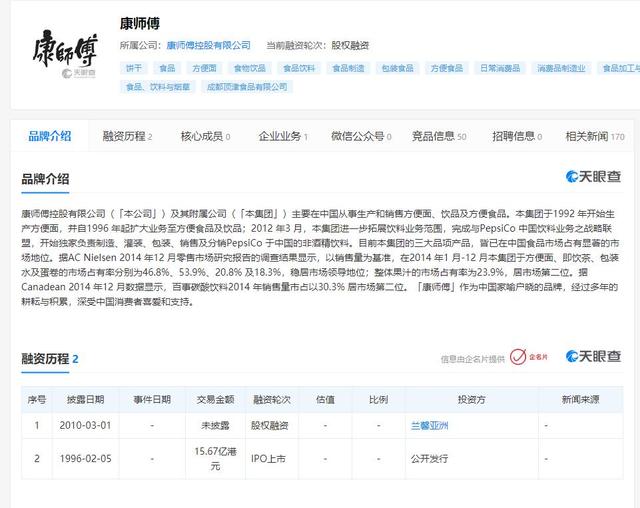Image resolution: width=640 pixels, height=508 pixels.
Task: Switch to the 相关新闻 tab
Action: click(x=595, y=136)
